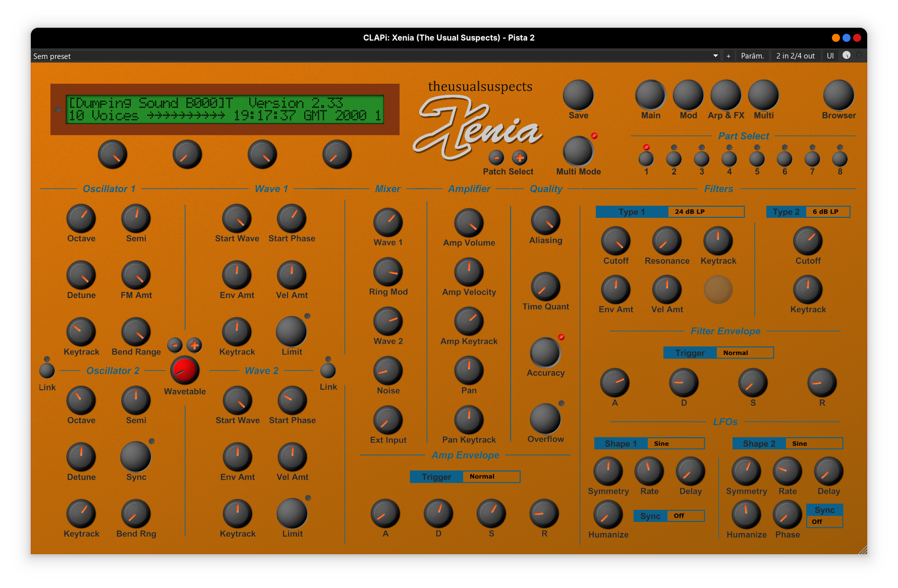
Task: Click the Parâm. button
Action: 752,56
